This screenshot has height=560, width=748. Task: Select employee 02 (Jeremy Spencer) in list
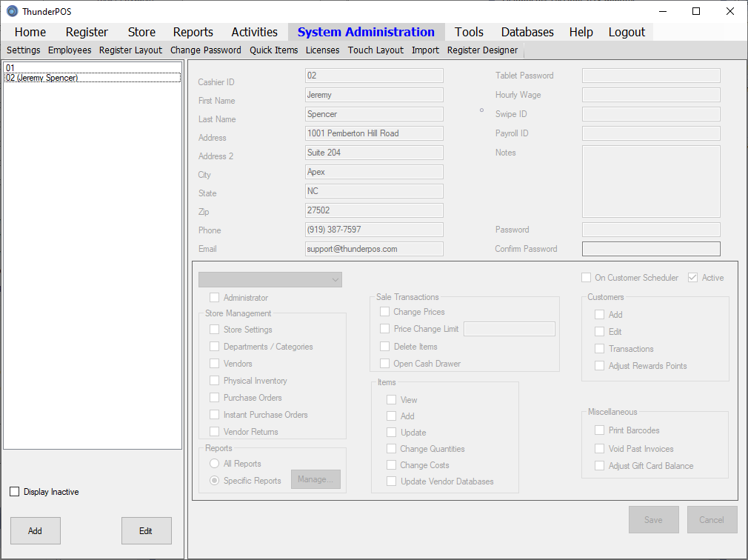(x=42, y=78)
